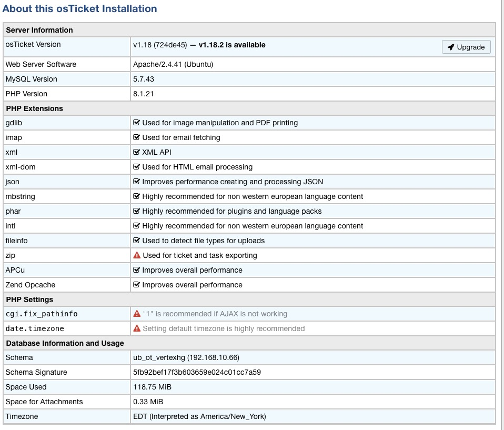Click the check icon next to XML API
Image resolution: width=504 pixels, height=430 pixels.
click(x=137, y=152)
